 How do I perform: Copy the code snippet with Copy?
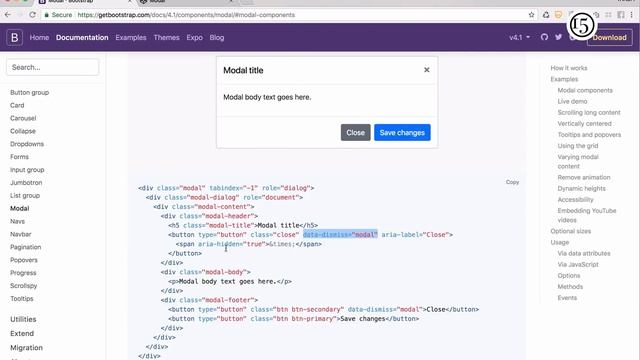pos(512,182)
